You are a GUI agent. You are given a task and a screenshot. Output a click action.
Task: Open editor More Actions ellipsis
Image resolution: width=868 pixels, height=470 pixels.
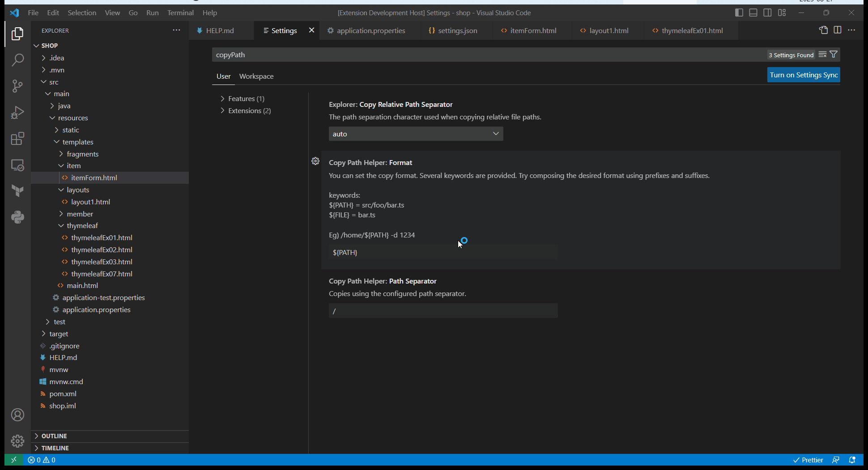pyautogui.click(x=851, y=30)
